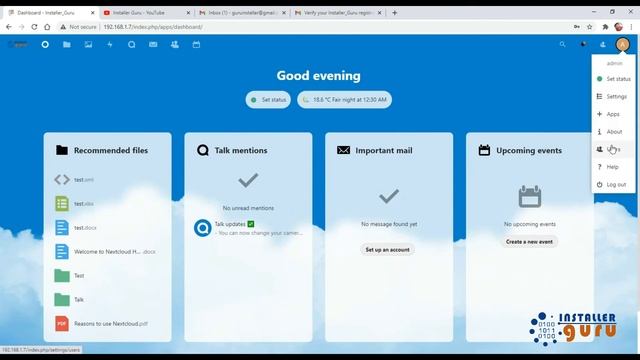Click the Important mail heading

384,150
